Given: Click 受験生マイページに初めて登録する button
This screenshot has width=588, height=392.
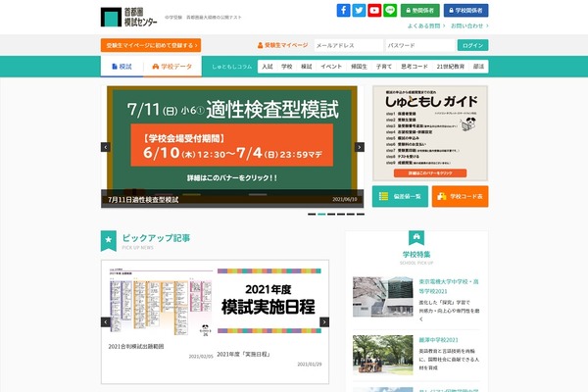Looking at the screenshot, I should click(x=151, y=45).
